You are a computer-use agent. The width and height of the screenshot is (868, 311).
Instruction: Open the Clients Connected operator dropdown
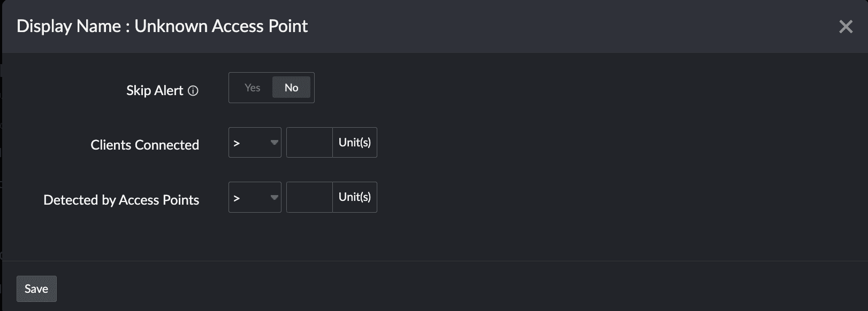click(x=255, y=143)
